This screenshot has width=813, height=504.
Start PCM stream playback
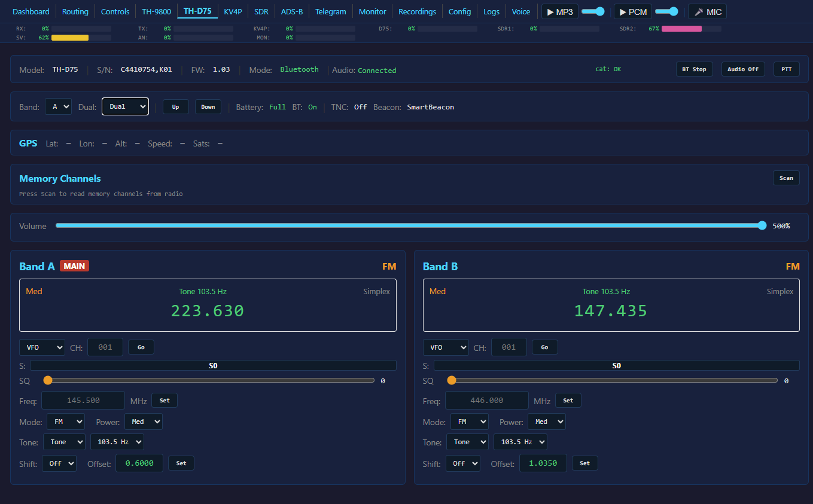tap(633, 11)
